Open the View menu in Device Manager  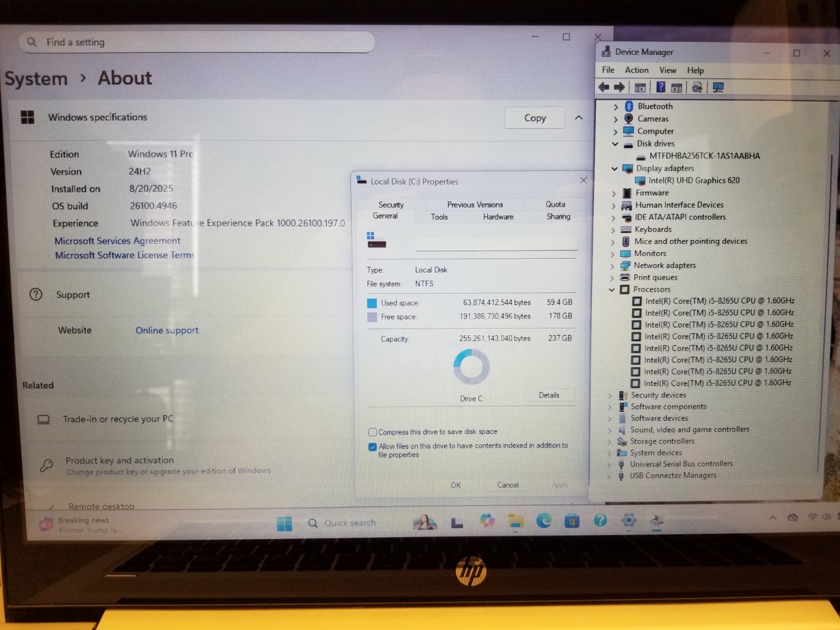pyautogui.click(x=668, y=70)
